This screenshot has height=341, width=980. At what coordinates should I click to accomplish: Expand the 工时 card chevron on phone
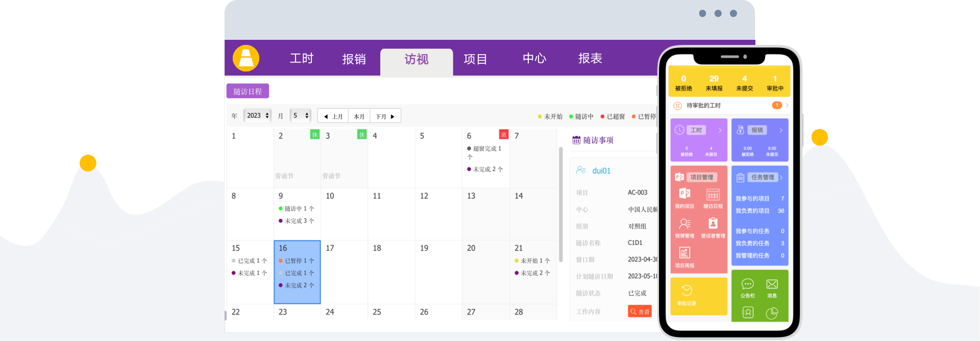(x=720, y=130)
